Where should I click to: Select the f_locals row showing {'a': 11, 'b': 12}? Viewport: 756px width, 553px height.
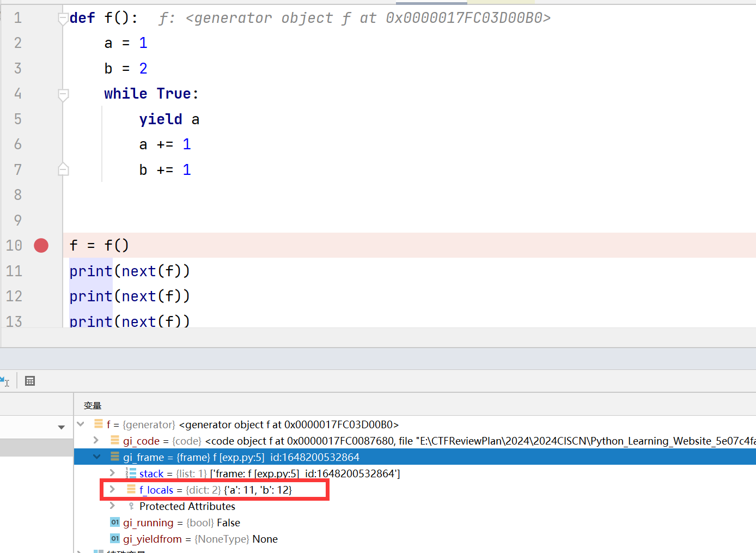[415, 489]
